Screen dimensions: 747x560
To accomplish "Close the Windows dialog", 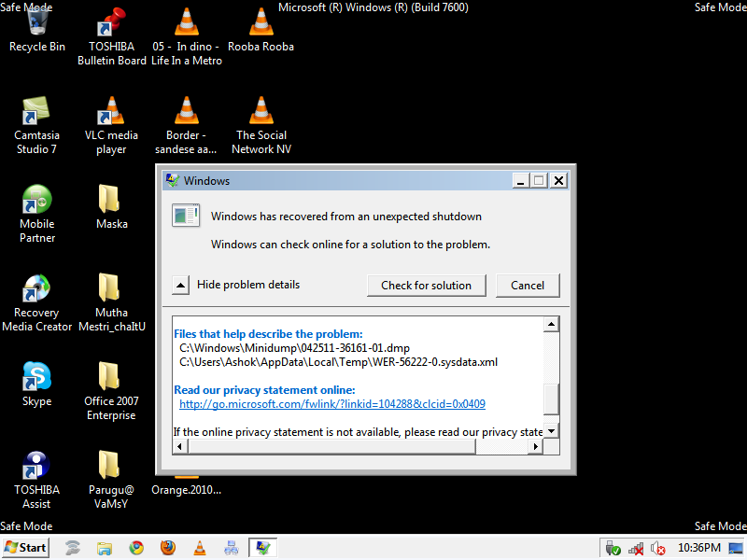I will (558, 181).
